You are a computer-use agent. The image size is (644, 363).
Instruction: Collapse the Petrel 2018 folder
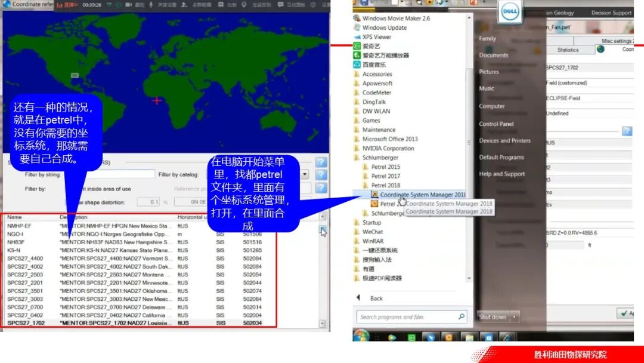(x=382, y=186)
